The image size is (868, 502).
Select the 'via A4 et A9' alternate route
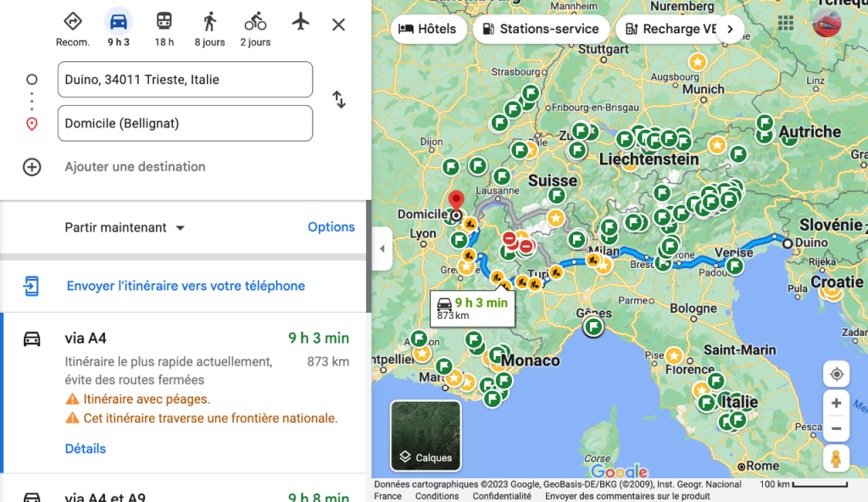(105, 496)
